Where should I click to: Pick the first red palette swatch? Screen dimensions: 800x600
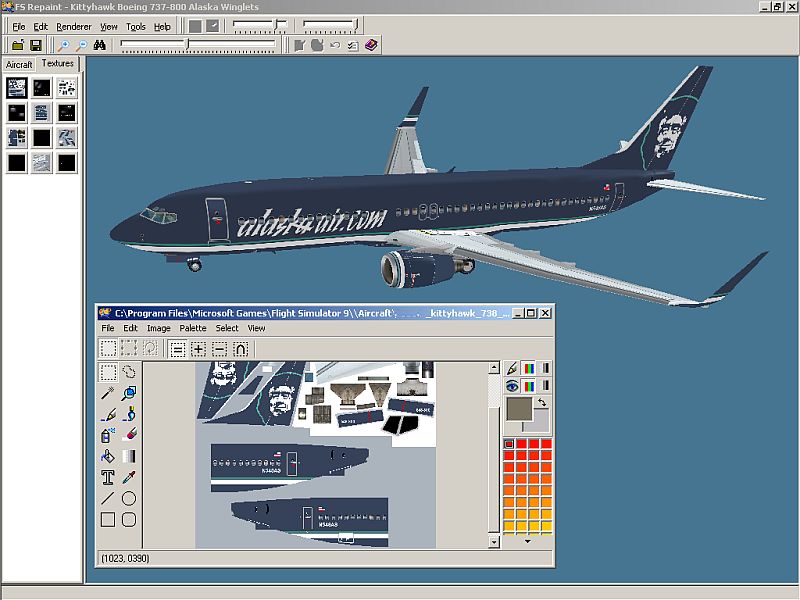coord(508,444)
